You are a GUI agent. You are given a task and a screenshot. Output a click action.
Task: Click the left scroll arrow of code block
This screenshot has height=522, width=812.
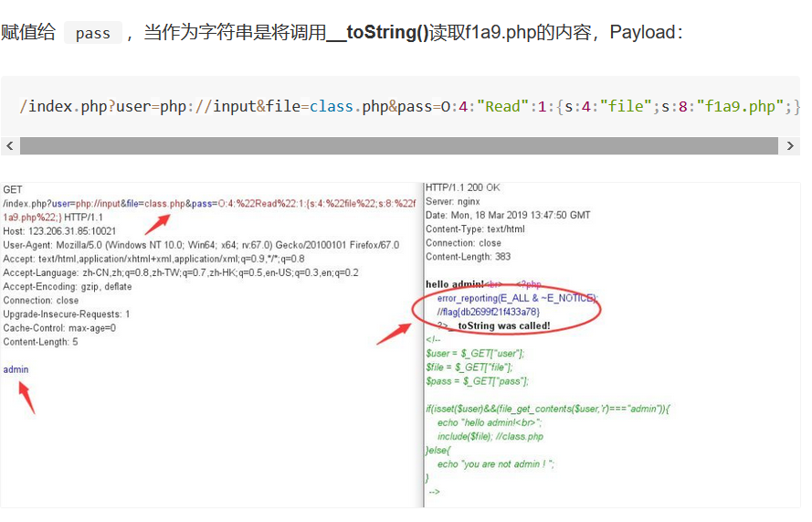(10, 146)
